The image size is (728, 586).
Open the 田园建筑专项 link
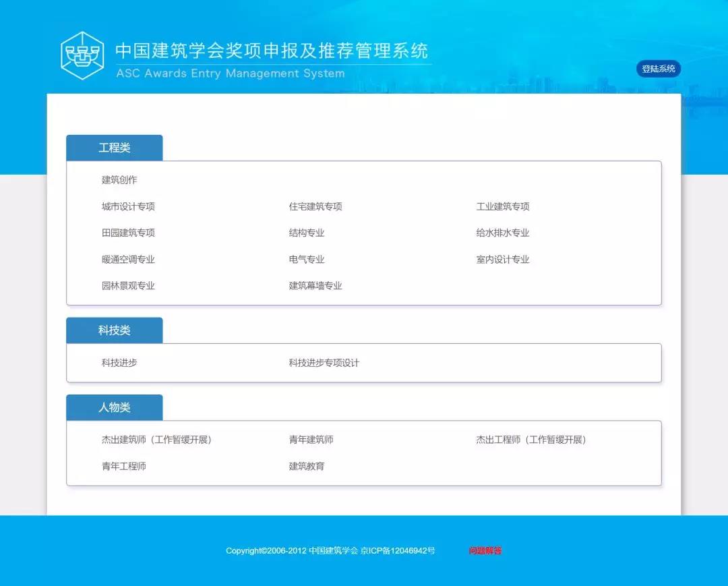pos(128,233)
